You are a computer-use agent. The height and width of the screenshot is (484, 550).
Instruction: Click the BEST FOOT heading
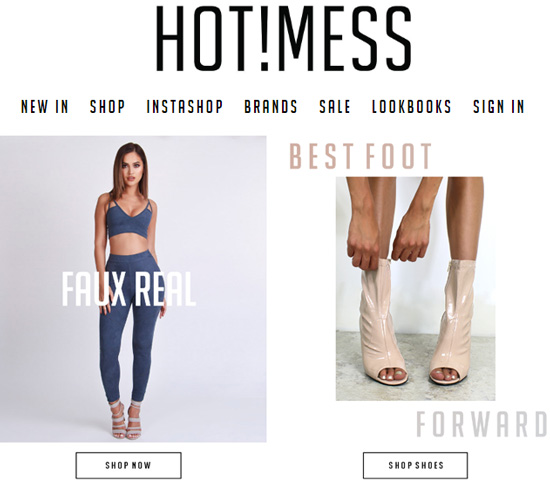(x=360, y=156)
